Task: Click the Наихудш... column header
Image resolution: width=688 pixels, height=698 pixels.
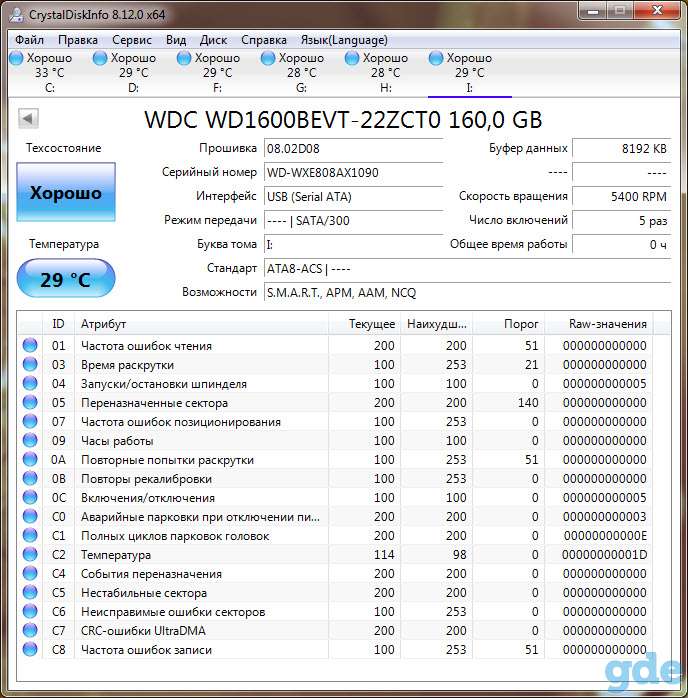Action: coord(437,324)
